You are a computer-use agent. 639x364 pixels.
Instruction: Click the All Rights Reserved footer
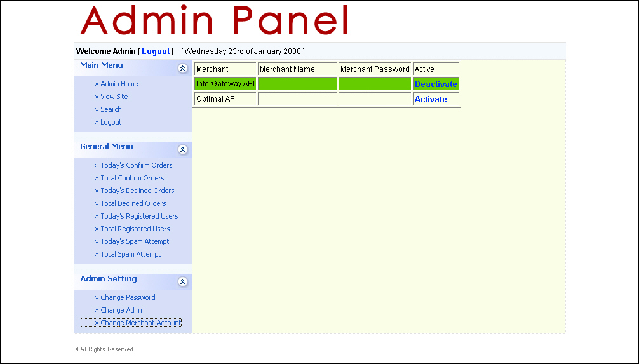coord(103,349)
